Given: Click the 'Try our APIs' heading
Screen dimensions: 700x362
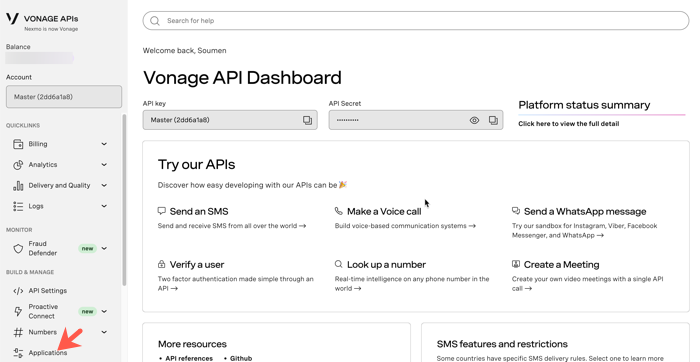Looking at the screenshot, I should coord(196,164).
